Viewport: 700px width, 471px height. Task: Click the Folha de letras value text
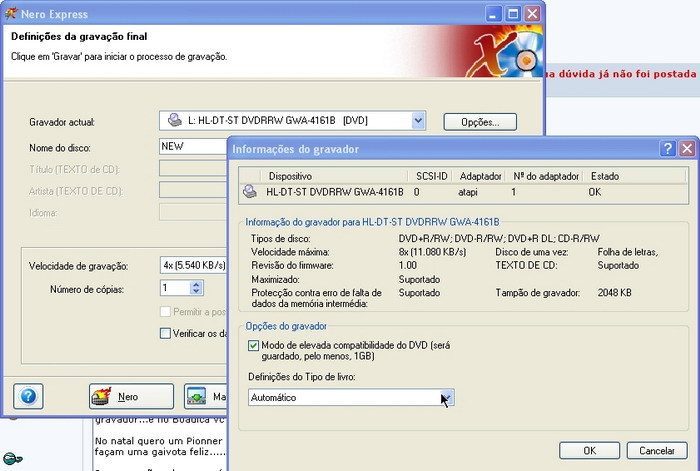click(628, 252)
